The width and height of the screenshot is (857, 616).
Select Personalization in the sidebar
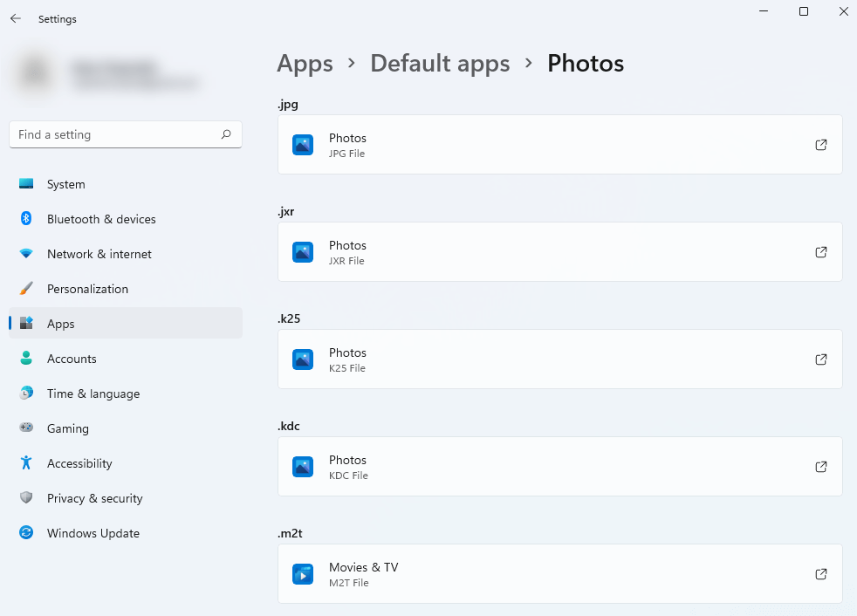point(87,289)
